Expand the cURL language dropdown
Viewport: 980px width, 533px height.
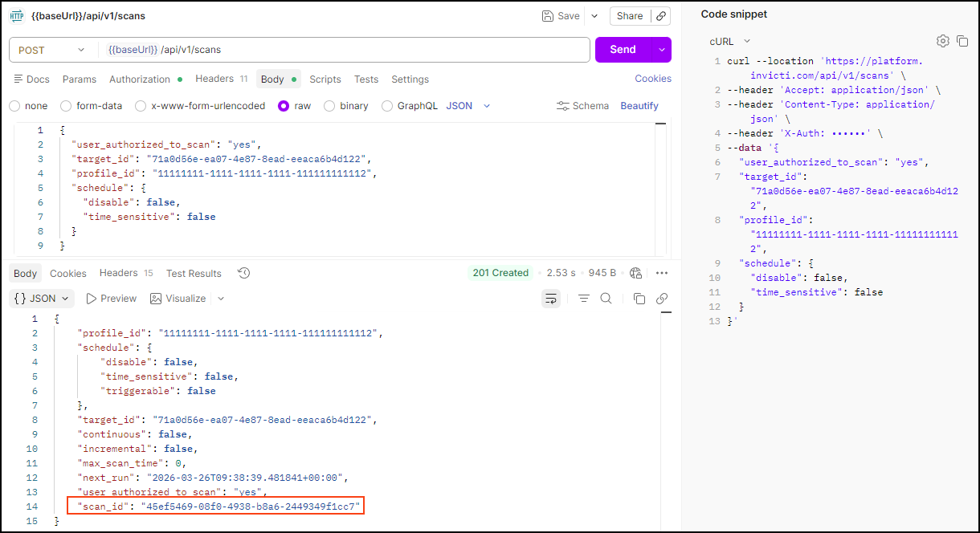point(729,41)
